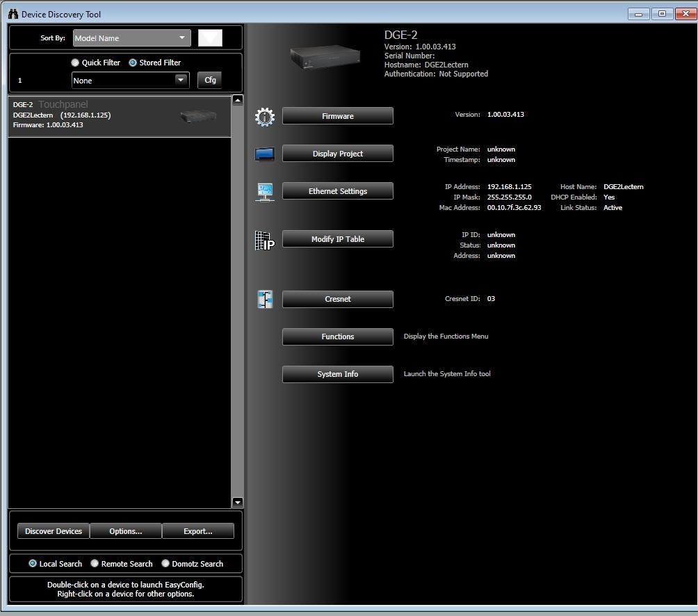Screen dimensions: 698x616
Task: Choose Local Search option
Action: tap(33, 563)
